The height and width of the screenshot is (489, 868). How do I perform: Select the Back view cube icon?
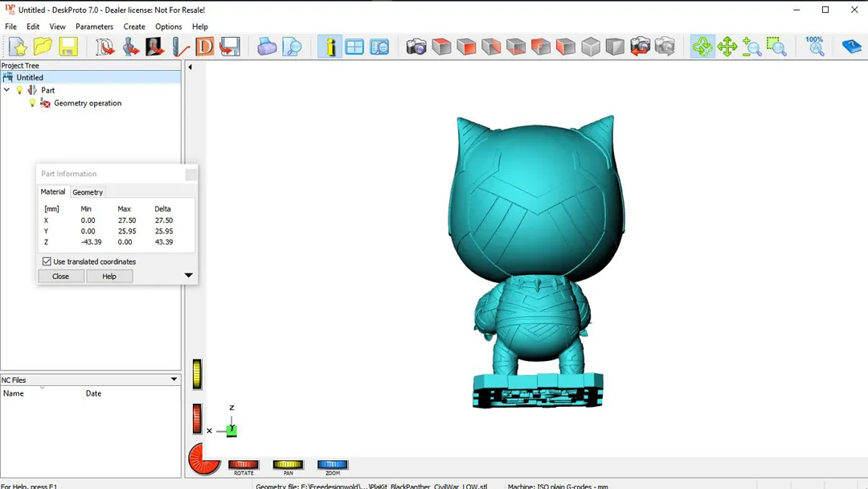point(541,47)
